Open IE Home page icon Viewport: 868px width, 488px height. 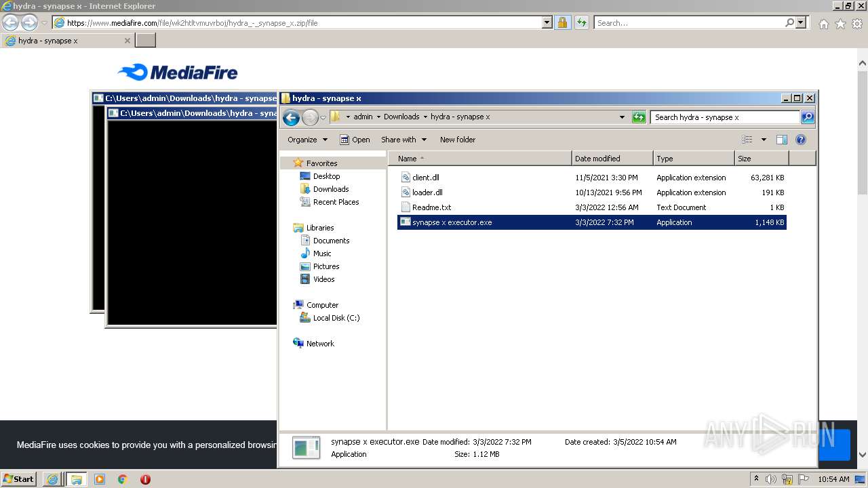[x=823, y=23]
